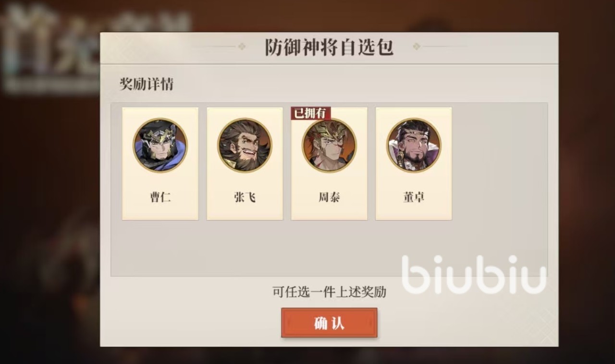Select the 董卓 hero portrait
This screenshot has width=615, height=364.
[414, 146]
